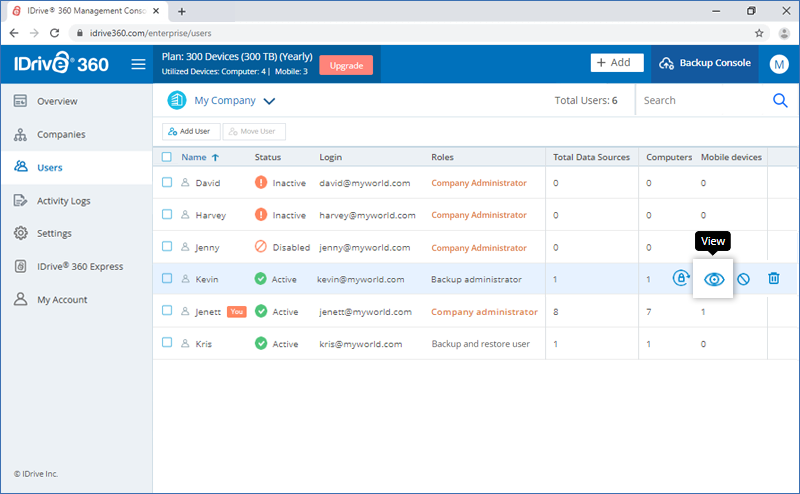Reload the page in the browser
This screenshot has height=494, width=800.
pos(55,33)
